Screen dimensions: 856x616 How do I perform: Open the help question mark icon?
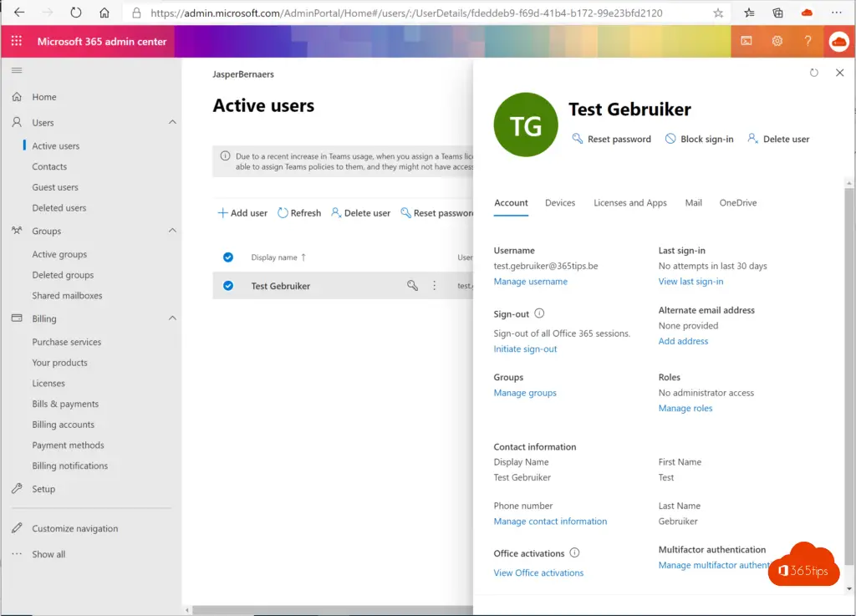pyautogui.click(x=808, y=42)
